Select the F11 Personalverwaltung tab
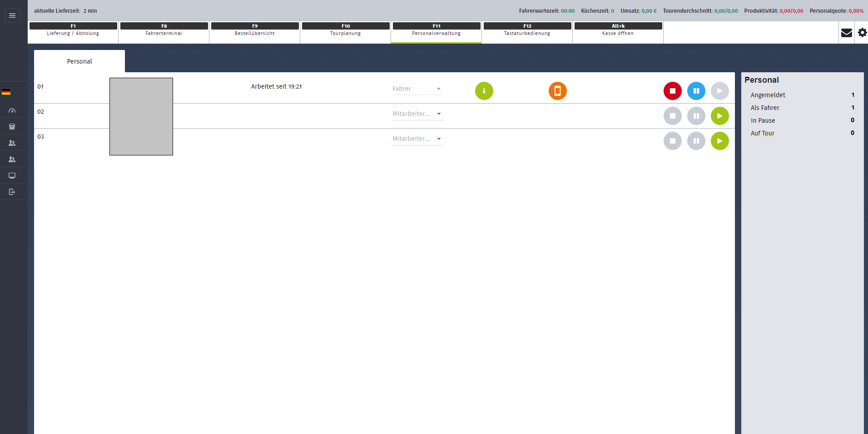 pyautogui.click(x=436, y=32)
